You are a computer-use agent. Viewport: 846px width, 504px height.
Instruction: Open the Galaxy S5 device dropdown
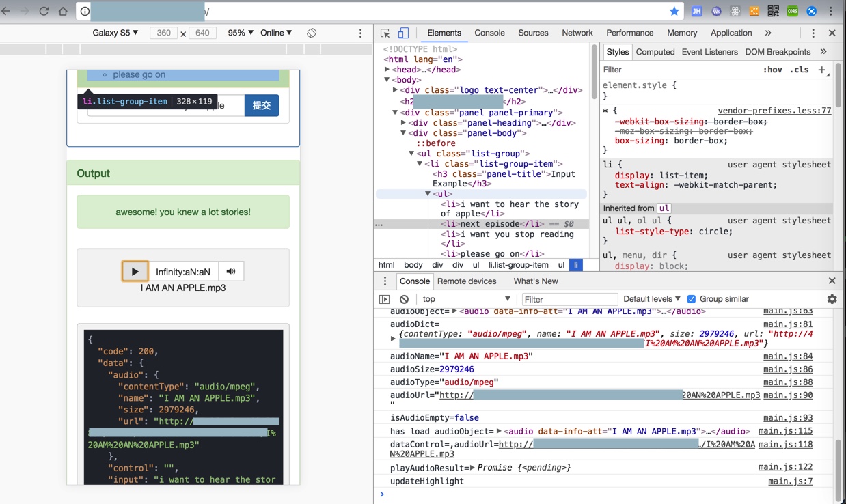(115, 33)
